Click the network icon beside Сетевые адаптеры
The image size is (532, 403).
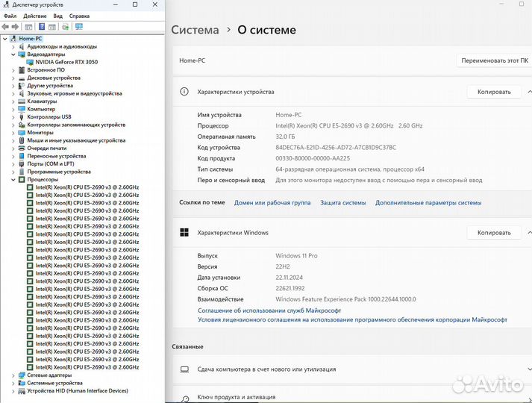(22, 375)
